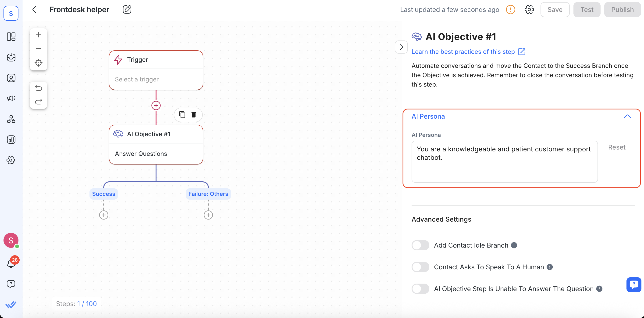644x318 pixels.
Task: Click into the AI Persona text field
Action: click(x=504, y=161)
